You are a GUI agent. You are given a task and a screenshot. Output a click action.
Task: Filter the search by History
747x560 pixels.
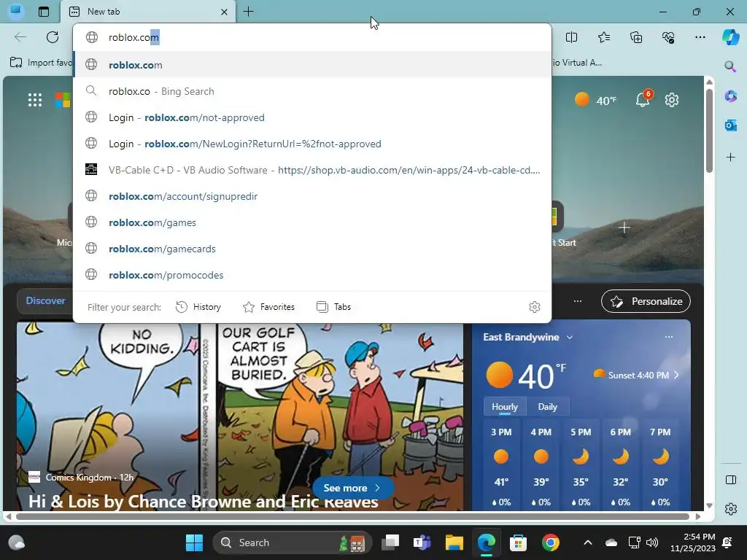(198, 307)
